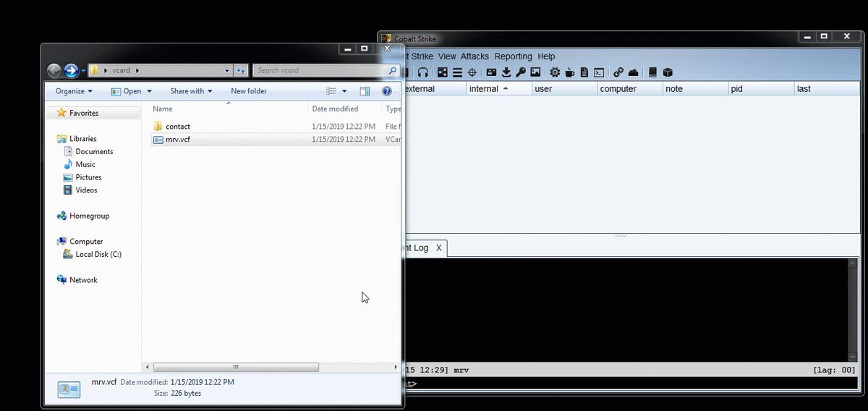This screenshot has height=411, width=868.
Task: Open the Attacks menu
Action: pos(475,56)
